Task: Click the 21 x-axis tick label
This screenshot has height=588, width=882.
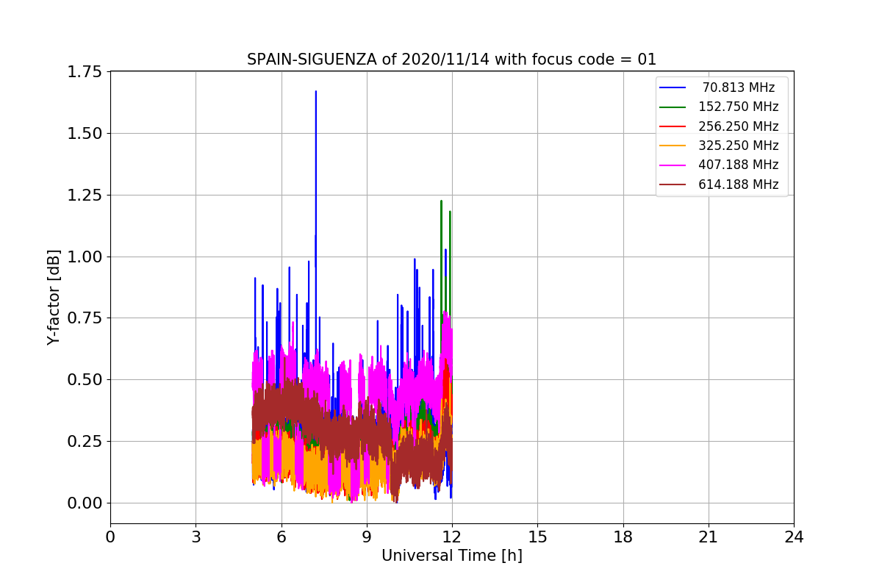Action: coord(709,537)
